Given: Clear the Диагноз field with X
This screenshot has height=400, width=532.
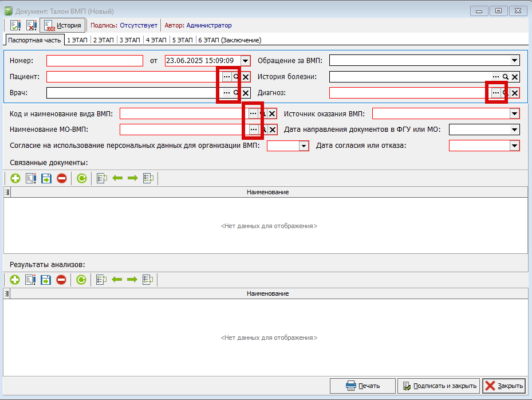Looking at the screenshot, I should [x=515, y=93].
